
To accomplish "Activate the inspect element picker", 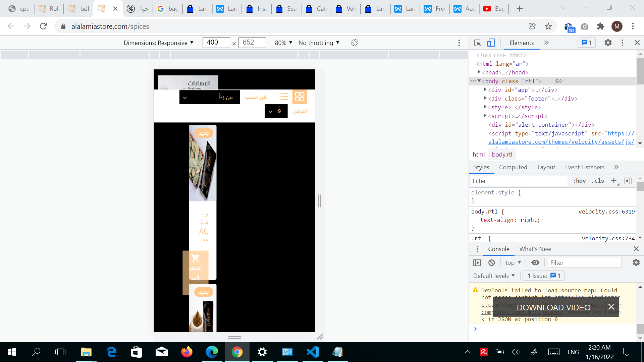I will [x=477, y=43].
